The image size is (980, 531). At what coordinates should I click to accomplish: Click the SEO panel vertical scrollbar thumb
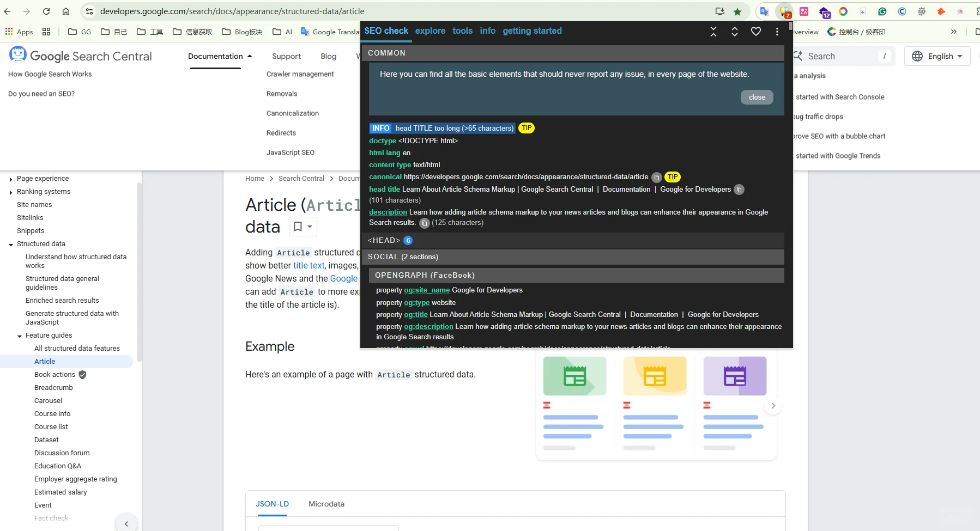(x=790, y=26)
